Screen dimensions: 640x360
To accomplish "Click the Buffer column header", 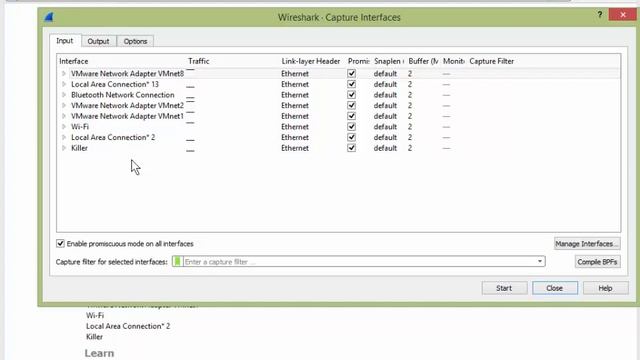I will point(423,61).
